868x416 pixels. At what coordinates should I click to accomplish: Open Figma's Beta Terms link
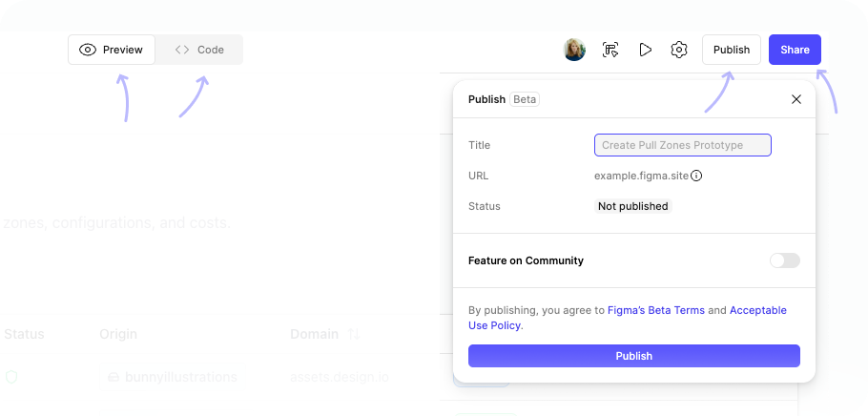click(x=656, y=310)
